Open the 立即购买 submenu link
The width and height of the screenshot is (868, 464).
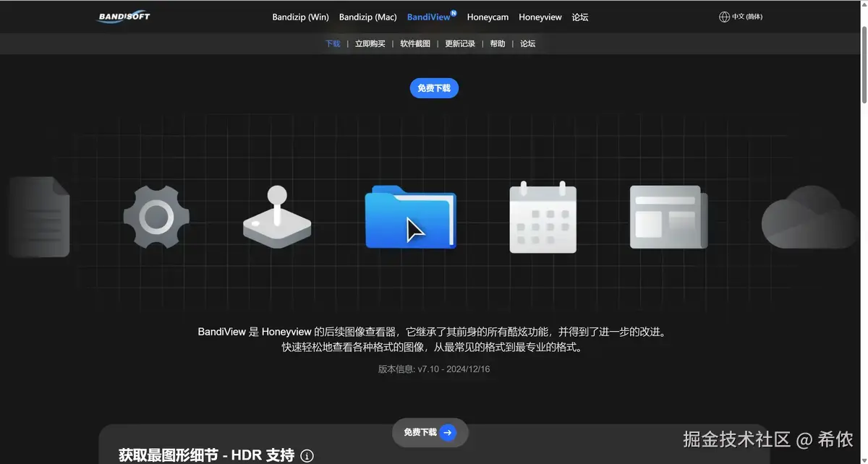(370, 44)
